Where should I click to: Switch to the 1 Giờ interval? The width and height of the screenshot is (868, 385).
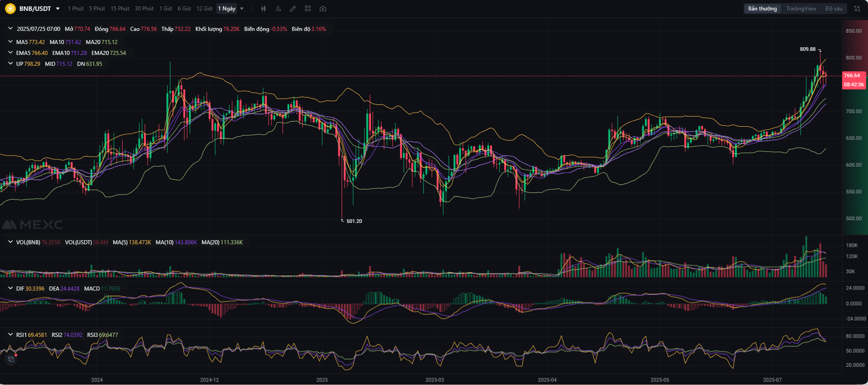(x=166, y=9)
